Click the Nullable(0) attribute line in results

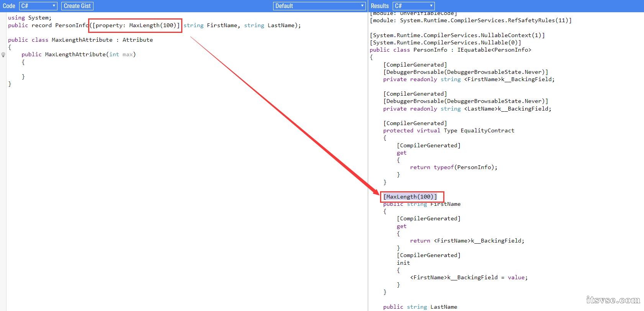click(x=445, y=42)
